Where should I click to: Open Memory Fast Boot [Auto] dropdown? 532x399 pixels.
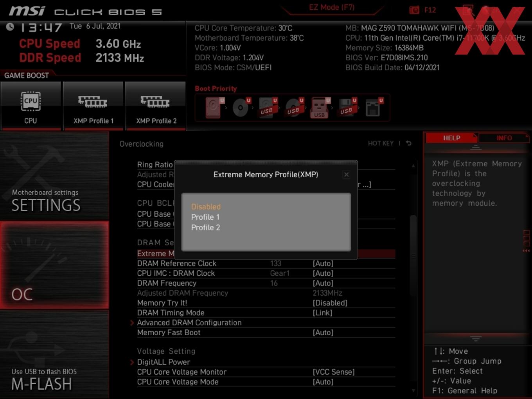(x=323, y=333)
